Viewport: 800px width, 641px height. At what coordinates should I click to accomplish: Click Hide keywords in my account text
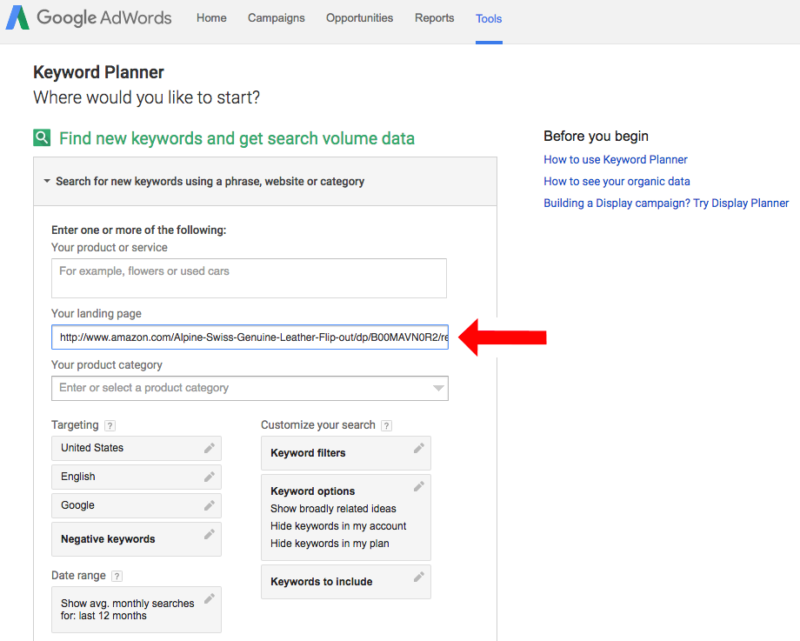coord(338,526)
